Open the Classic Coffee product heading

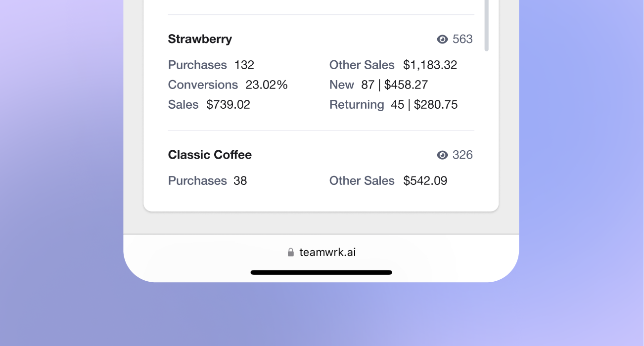pyautogui.click(x=210, y=155)
